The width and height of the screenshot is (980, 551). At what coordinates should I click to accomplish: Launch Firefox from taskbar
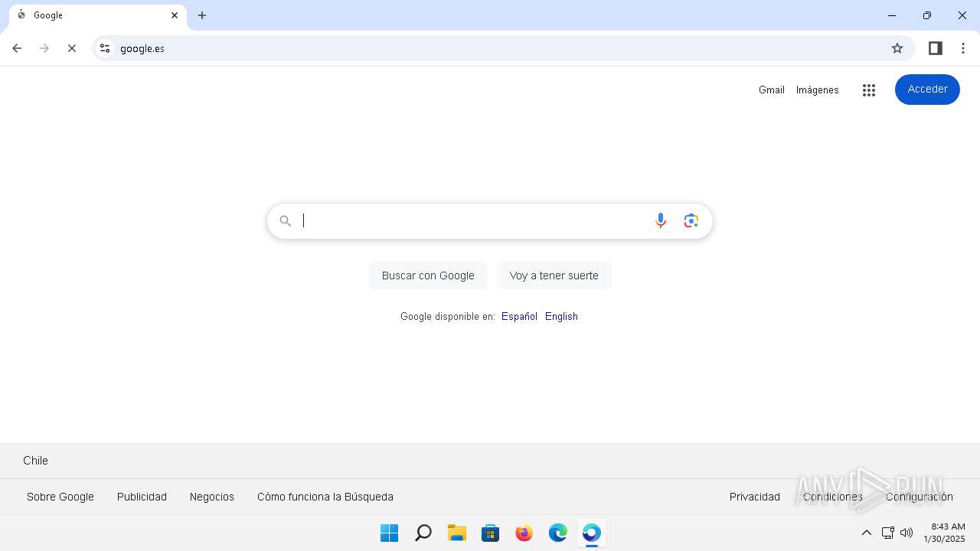point(524,533)
